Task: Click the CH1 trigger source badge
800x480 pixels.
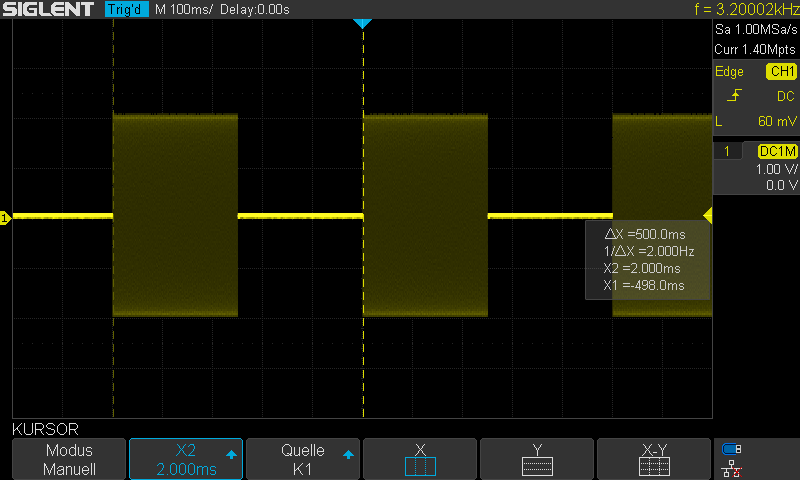Action: [782, 71]
